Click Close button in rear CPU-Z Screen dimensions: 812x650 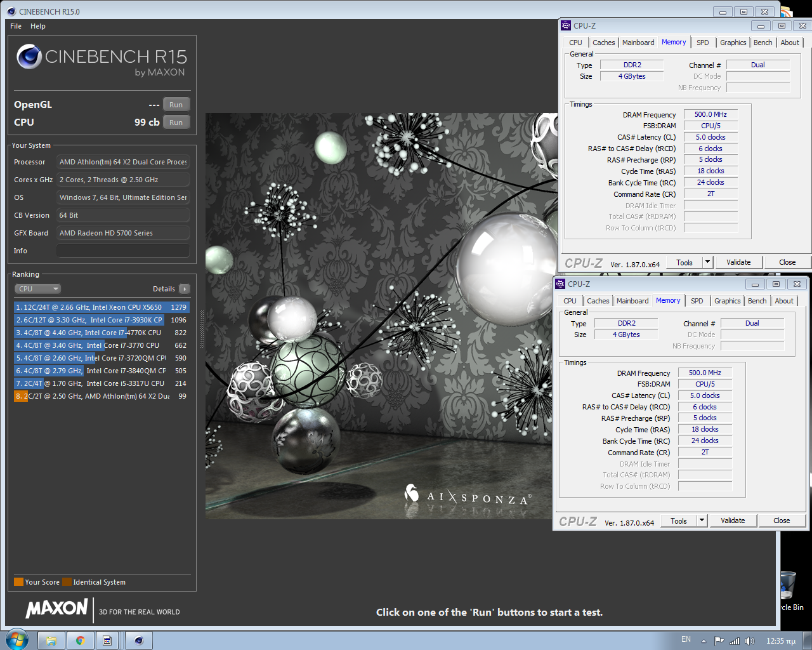[x=787, y=262]
